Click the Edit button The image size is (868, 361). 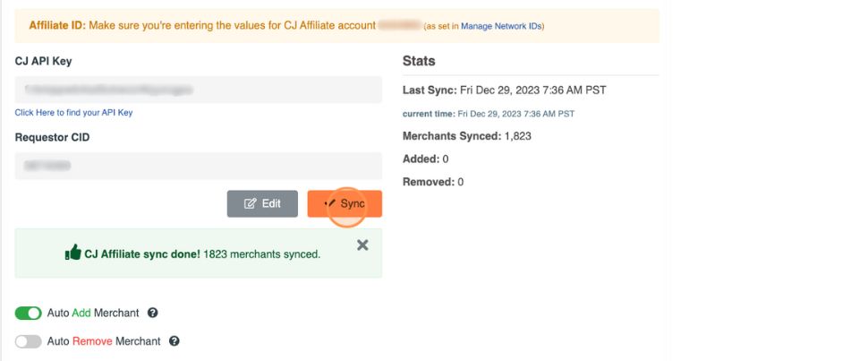(262, 204)
